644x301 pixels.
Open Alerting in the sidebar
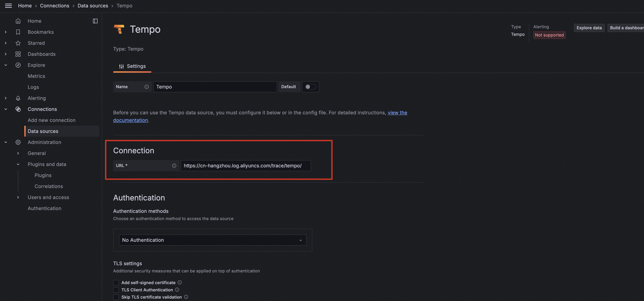coord(37,98)
